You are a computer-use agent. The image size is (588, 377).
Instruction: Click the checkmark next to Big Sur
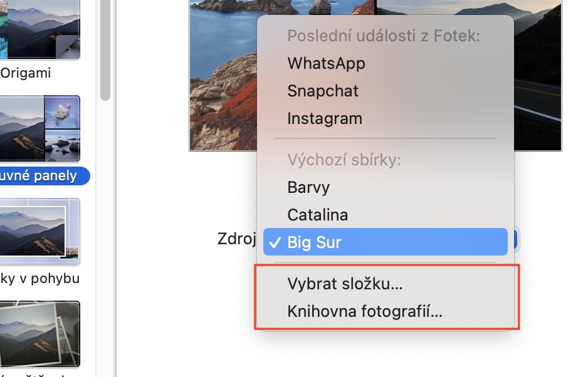[x=275, y=242]
